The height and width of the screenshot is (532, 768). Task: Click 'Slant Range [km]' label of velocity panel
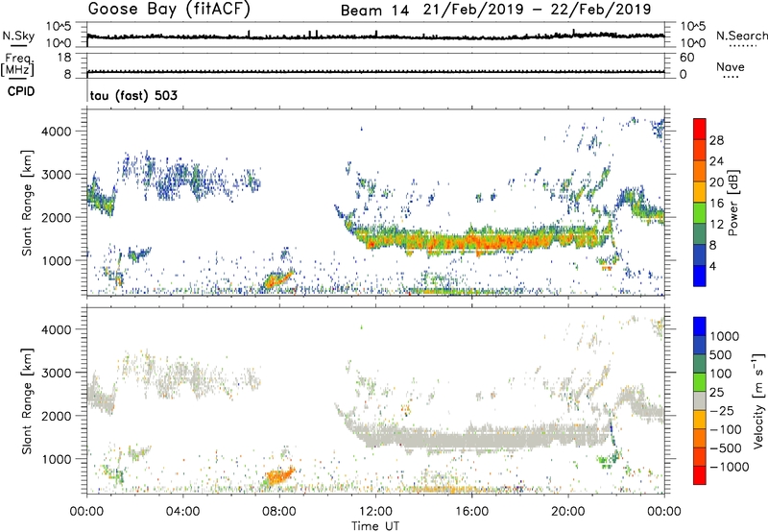[27, 401]
